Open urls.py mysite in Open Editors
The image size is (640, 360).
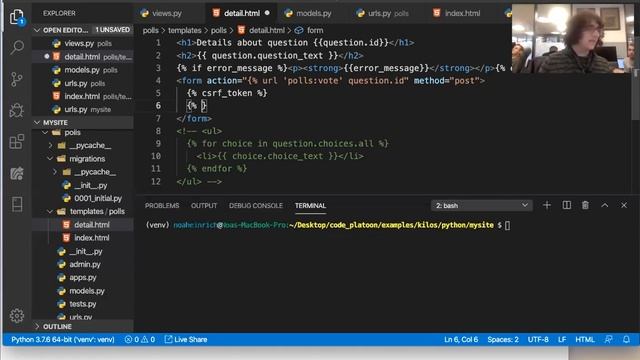pyautogui.click(x=83, y=109)
